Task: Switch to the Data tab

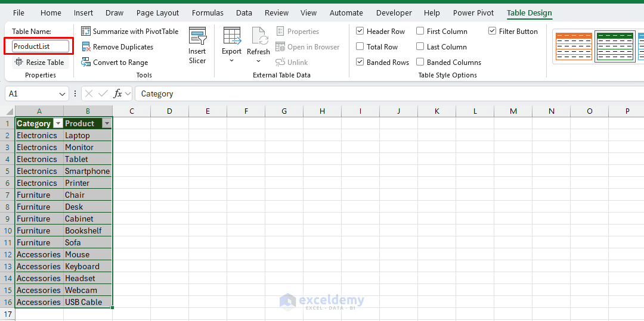Action: click(244, 13)
